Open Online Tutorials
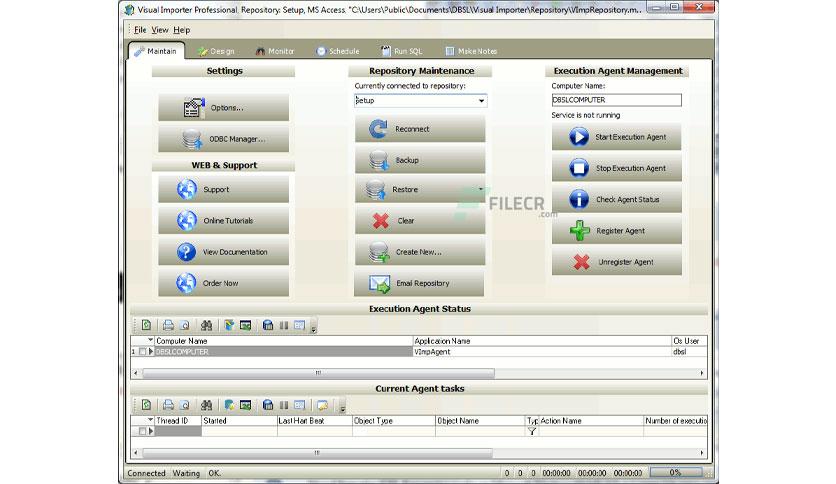 [223, 221]
